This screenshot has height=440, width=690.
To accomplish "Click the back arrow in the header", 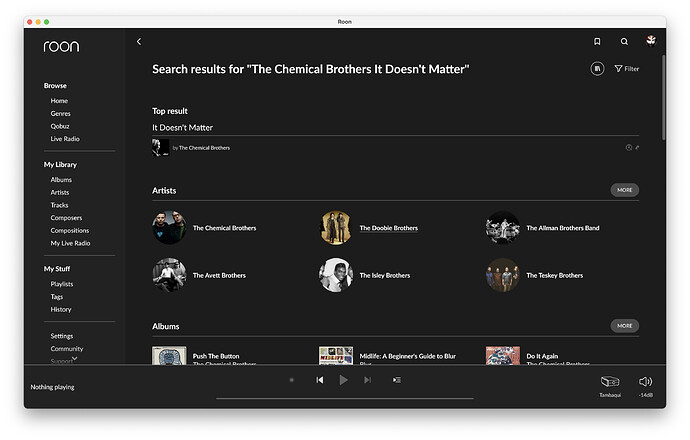I will point(139,41).
